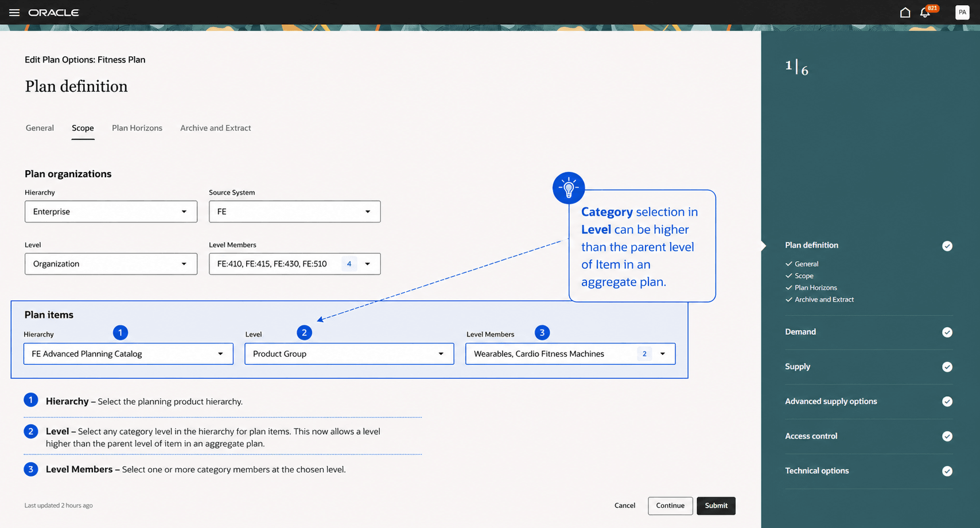Open the Level dropdown showing Product Group
The width and height of the screenshot is (980, 528).
349,354
